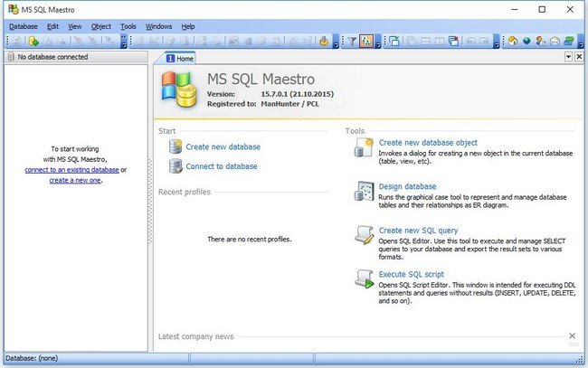Click the ManHunter / PCL registration text

[289, 104]
